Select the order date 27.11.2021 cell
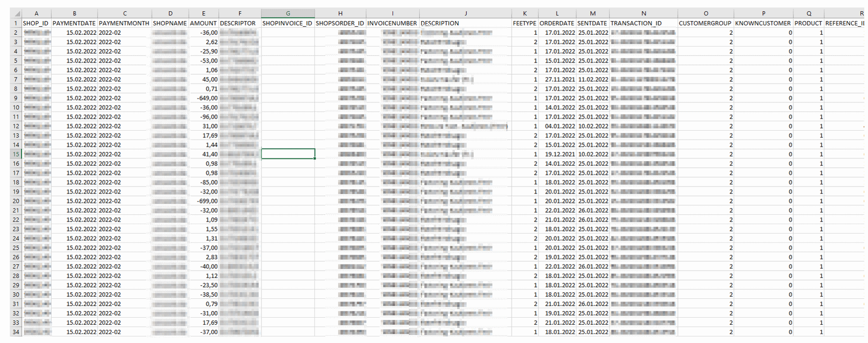Screen dimensions: 868x343 click(557, 79)
